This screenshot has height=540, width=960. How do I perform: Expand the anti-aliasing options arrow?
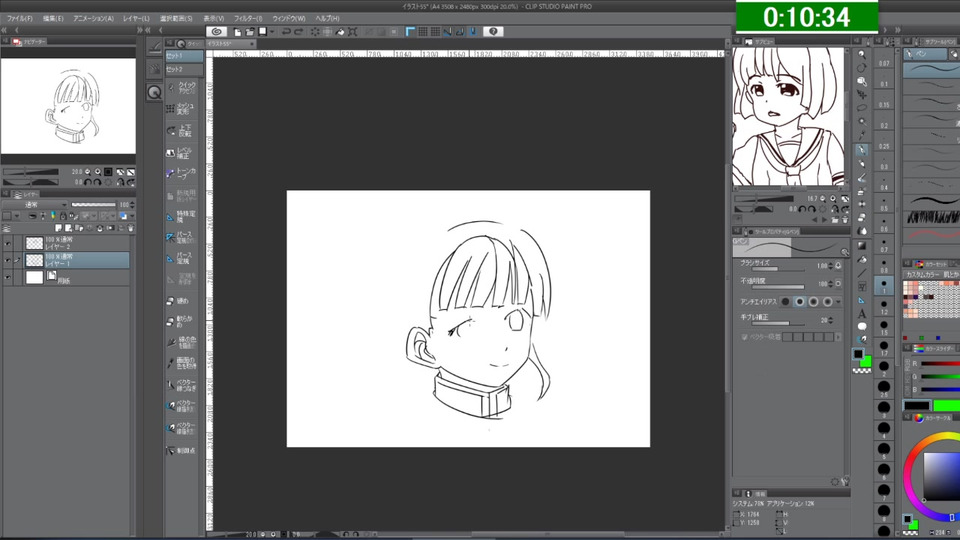pyautogui.click(x=839, y=302)
